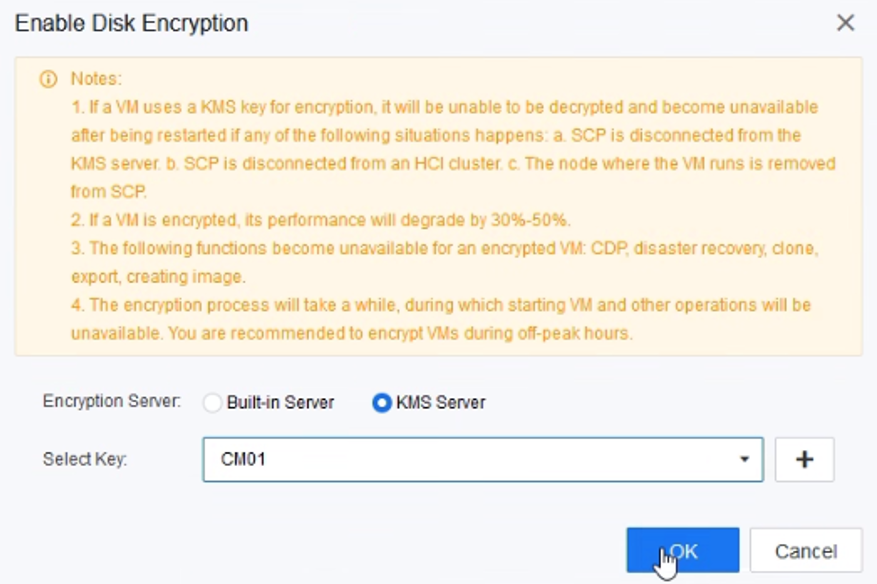This screenshot has height=584, width=877.
Task: Select the KMS Server radio circle
Action: [381, 403]
